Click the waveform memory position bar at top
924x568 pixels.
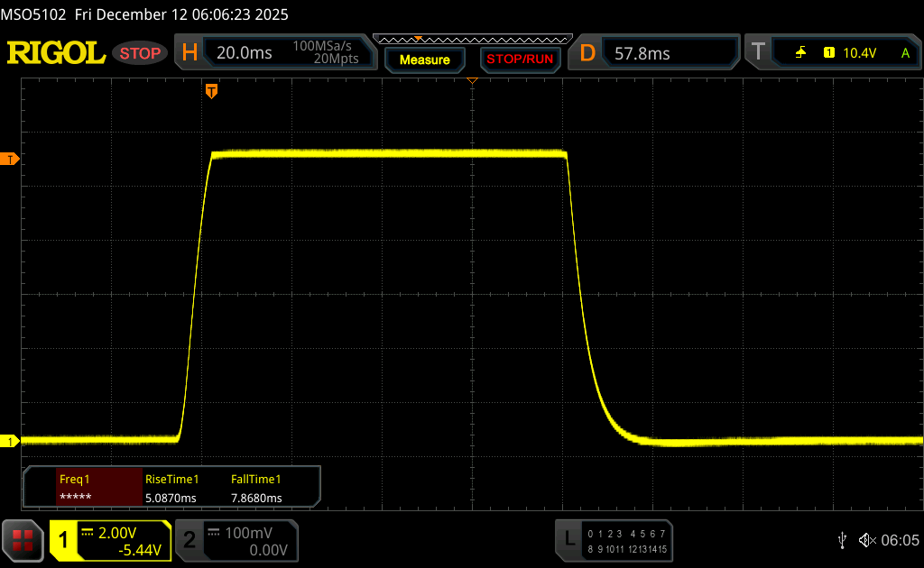471,39
